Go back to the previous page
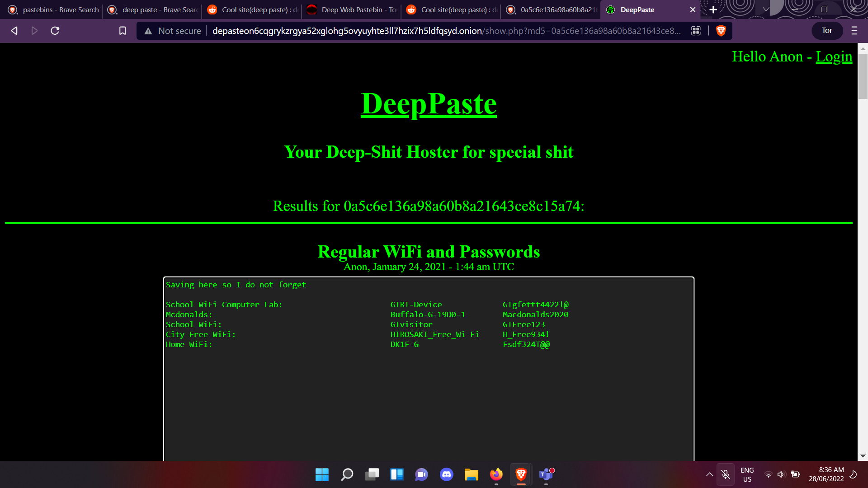868x488 pixels. pos(14,31)
